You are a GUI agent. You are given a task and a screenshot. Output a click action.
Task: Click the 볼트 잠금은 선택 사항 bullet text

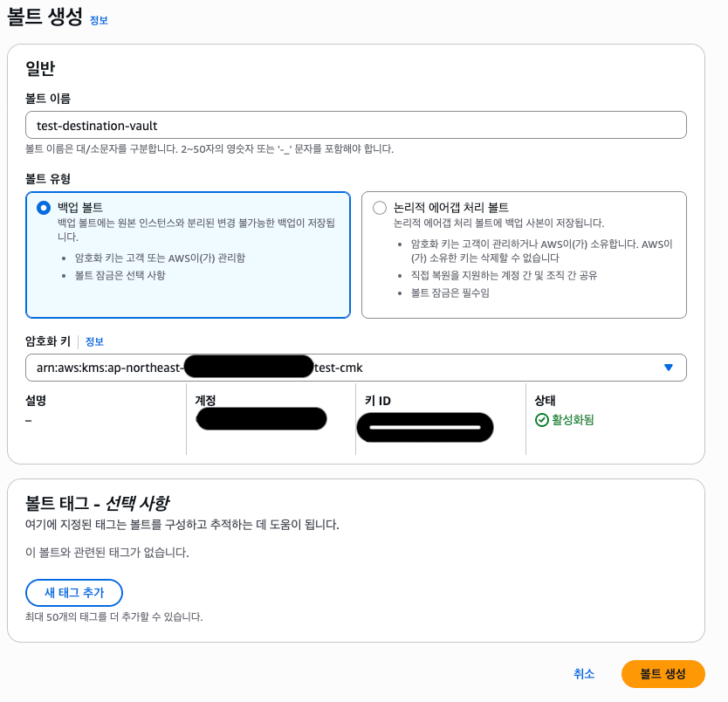pos(120,275)
